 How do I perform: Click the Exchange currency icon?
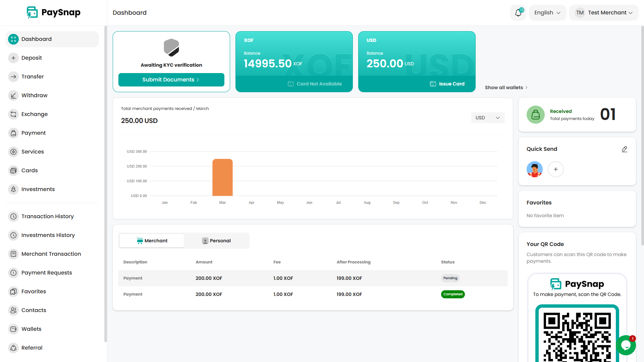[x=13, y=114]
